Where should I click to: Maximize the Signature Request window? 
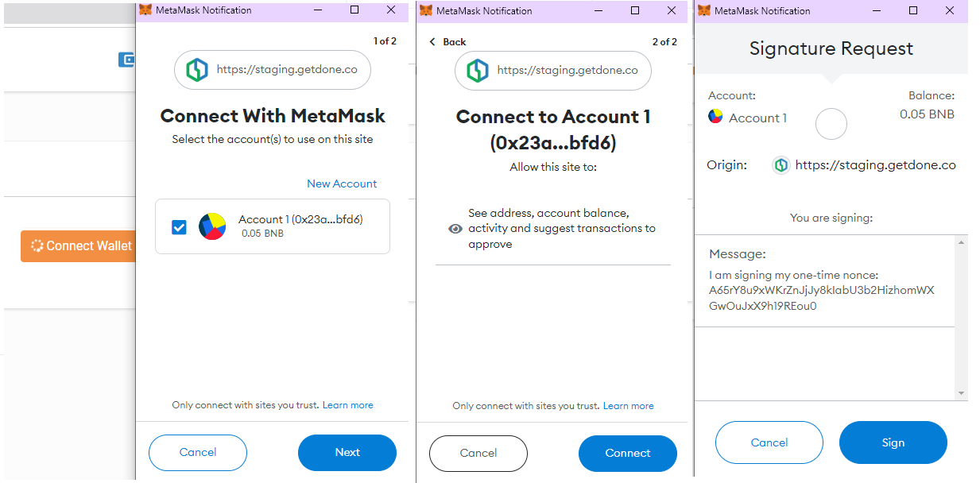tap(913, 10)
